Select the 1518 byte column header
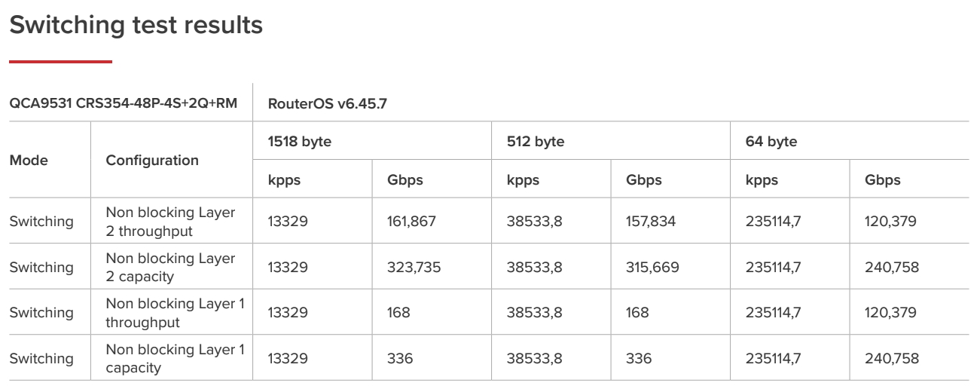The width and height of the screenshot is (980, 392). (x=300, y=141)
